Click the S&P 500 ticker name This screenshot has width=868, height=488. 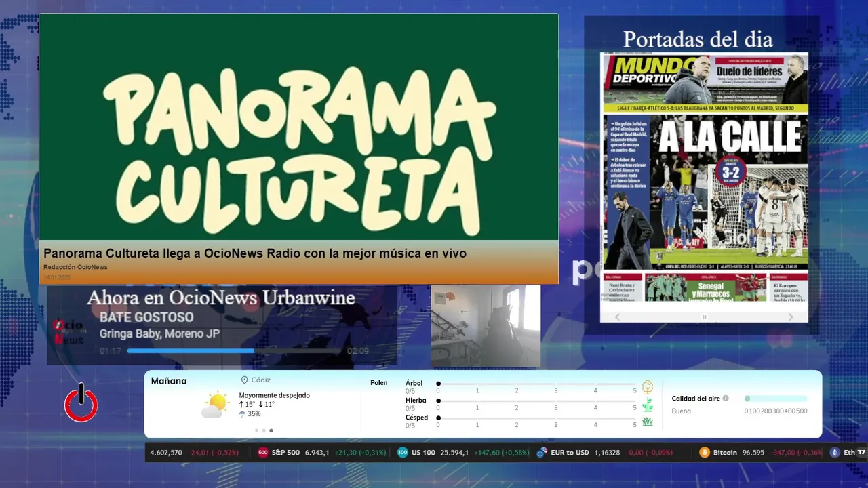(x=285, y=453)
